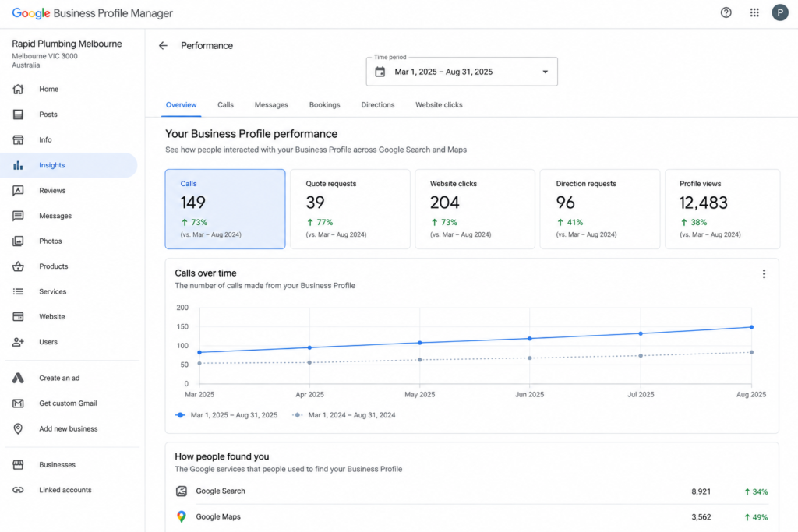Click the Info storefront icon
This screenshot has height=532, width=798.
(x=18, y=140)
